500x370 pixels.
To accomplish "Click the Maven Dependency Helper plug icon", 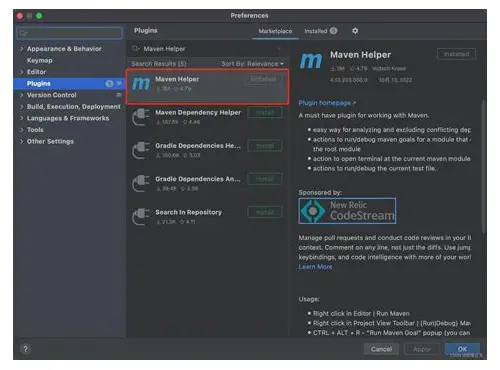I will [x=140, y=117].
